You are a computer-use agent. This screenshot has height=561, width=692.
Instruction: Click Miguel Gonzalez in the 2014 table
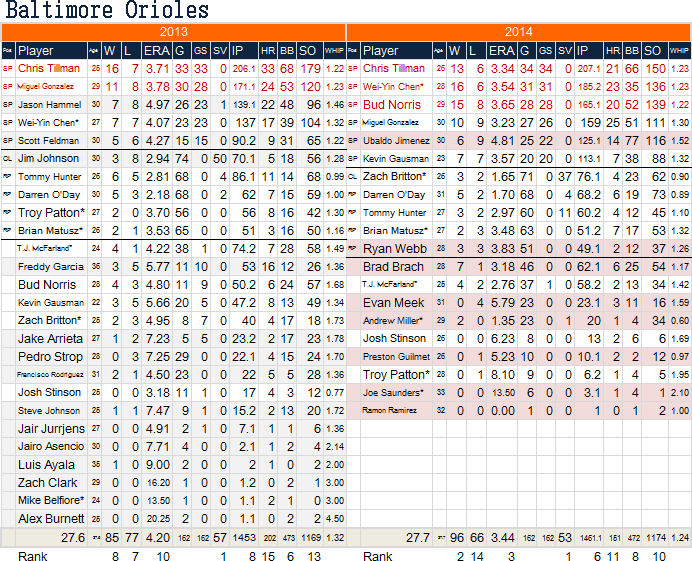coord(390,122)
